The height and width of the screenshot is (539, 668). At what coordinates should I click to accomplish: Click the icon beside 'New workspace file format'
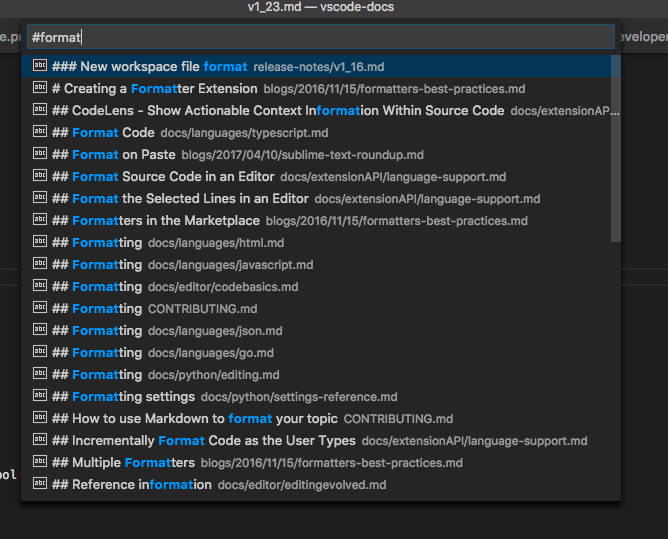(x=40, y=66)
